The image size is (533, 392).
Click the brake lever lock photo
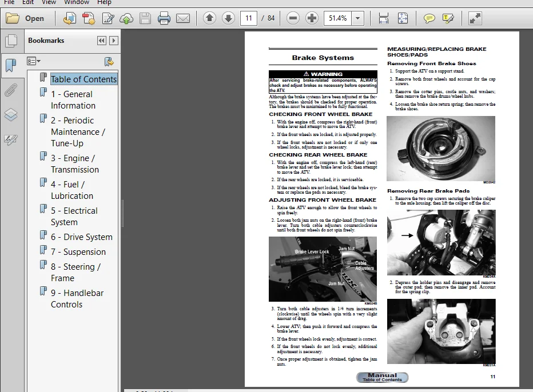point(323,269)
